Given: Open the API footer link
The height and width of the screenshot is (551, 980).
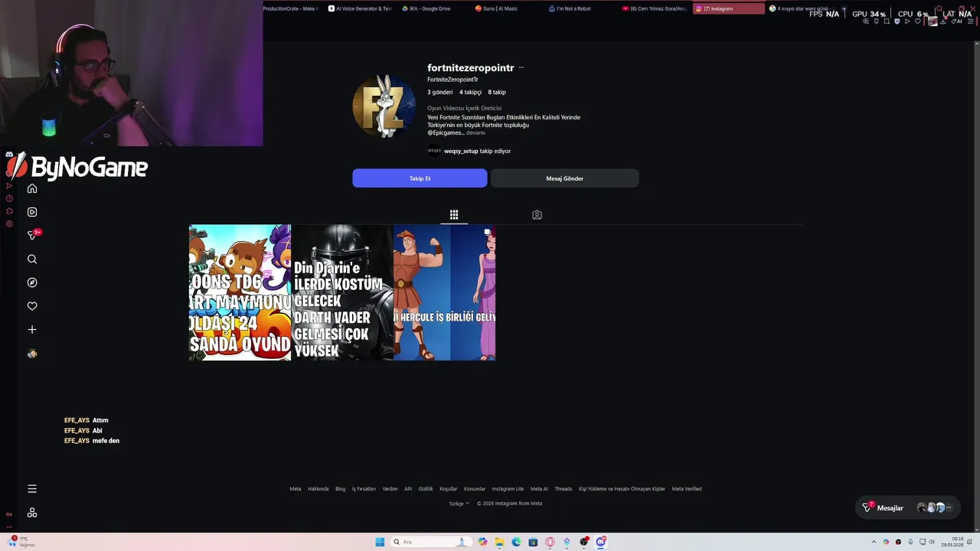Looking at the screenshot, I should tap(408, 489).
